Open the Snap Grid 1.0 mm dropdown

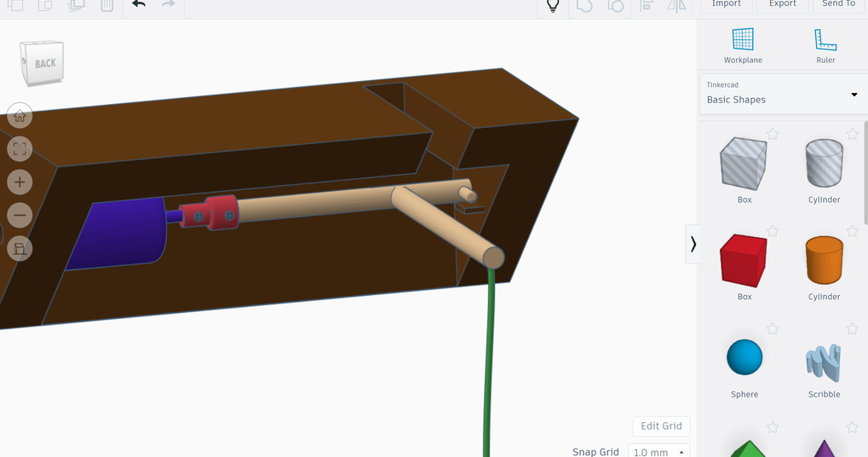[658, 452]
